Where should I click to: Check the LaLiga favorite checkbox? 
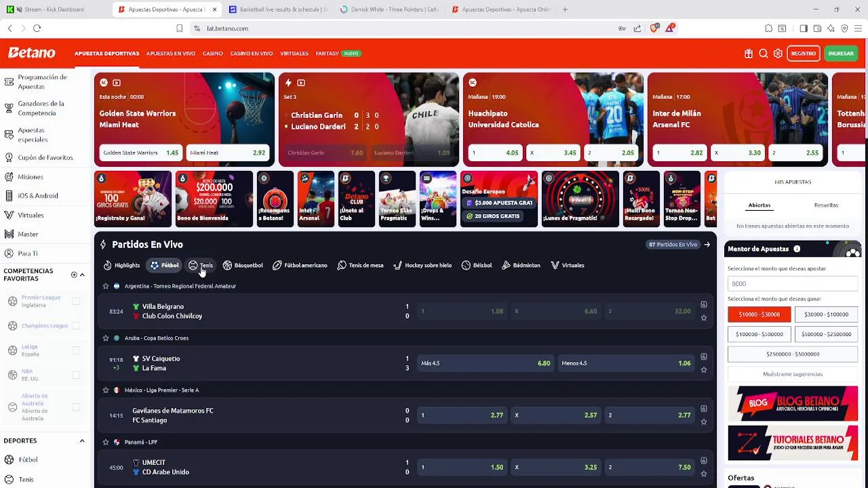click(x=76, y=350)
